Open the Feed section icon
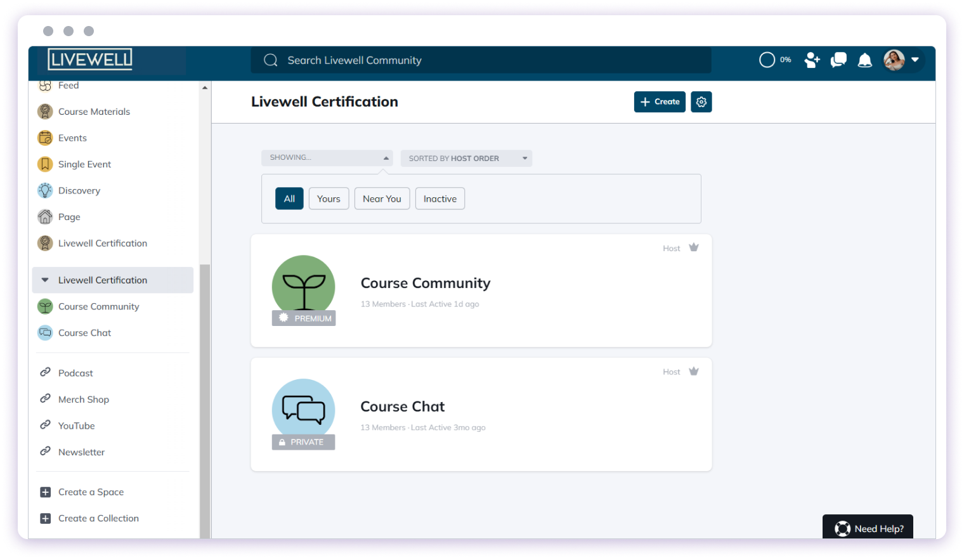 click(x=45, y=85)
